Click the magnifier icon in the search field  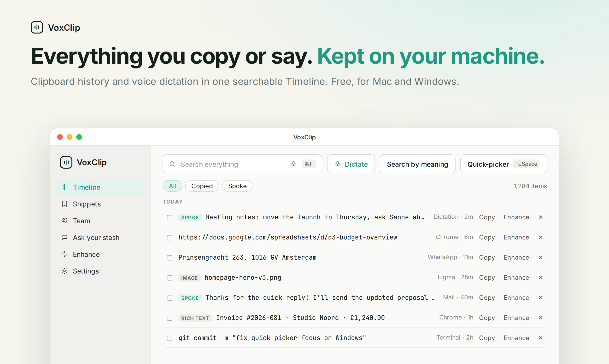[172, 164]
